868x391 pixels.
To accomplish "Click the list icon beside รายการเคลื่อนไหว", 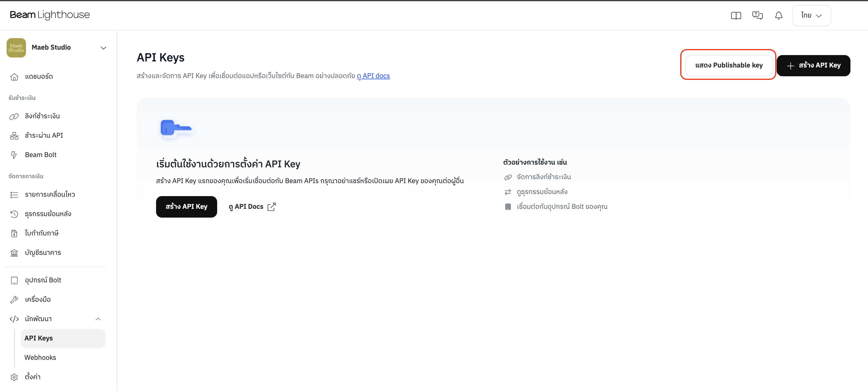I will (x=14, y=195).
